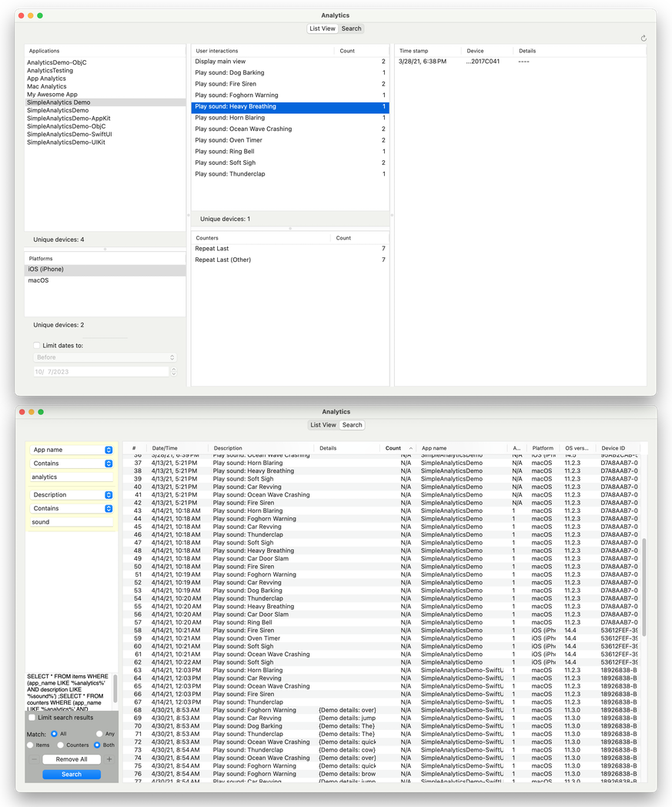
Task: Select Display main view interaction
Action: point(290,62)
